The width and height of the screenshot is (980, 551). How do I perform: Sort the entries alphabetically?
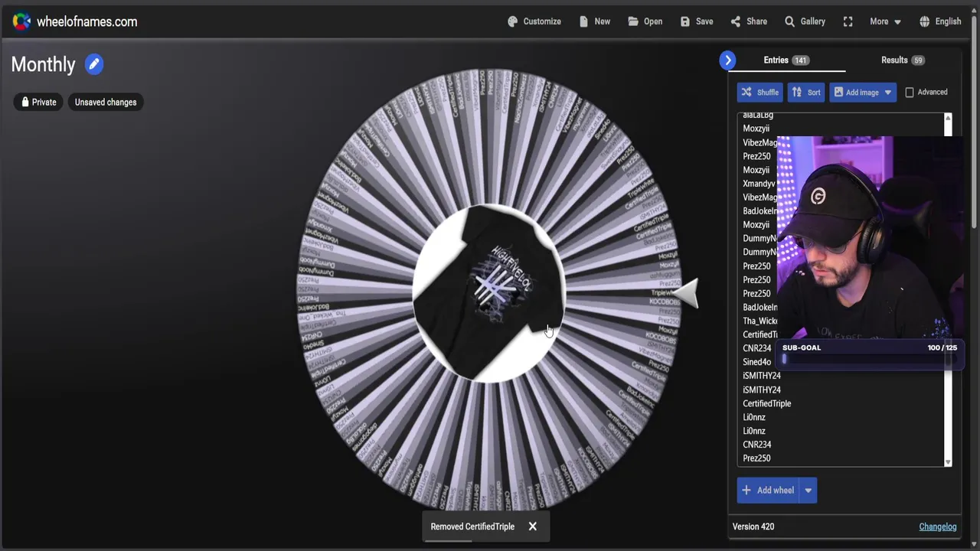pyautogui.click(x=805, y=92)
